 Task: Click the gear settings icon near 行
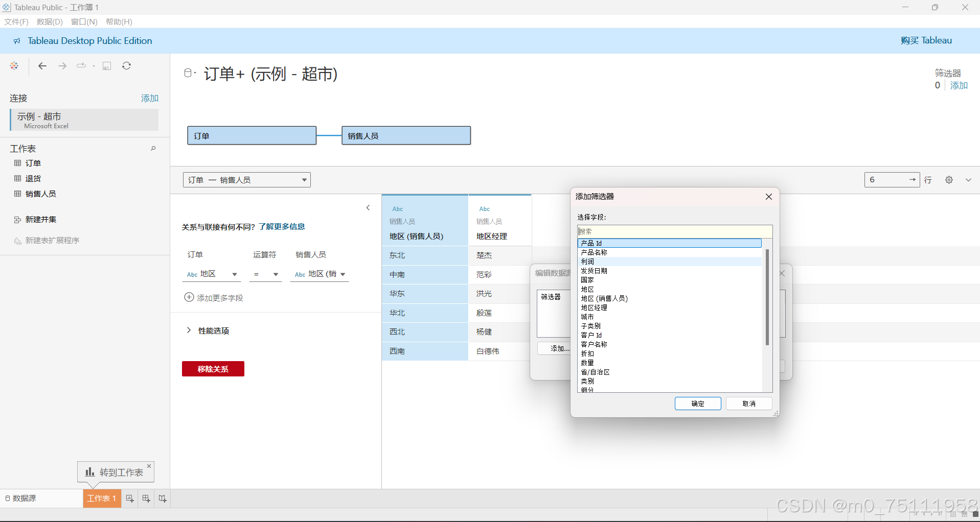click(949, 180)
